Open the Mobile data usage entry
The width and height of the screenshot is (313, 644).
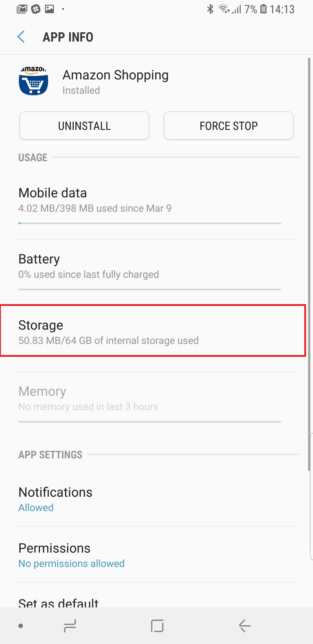click(x=150, y=200)
